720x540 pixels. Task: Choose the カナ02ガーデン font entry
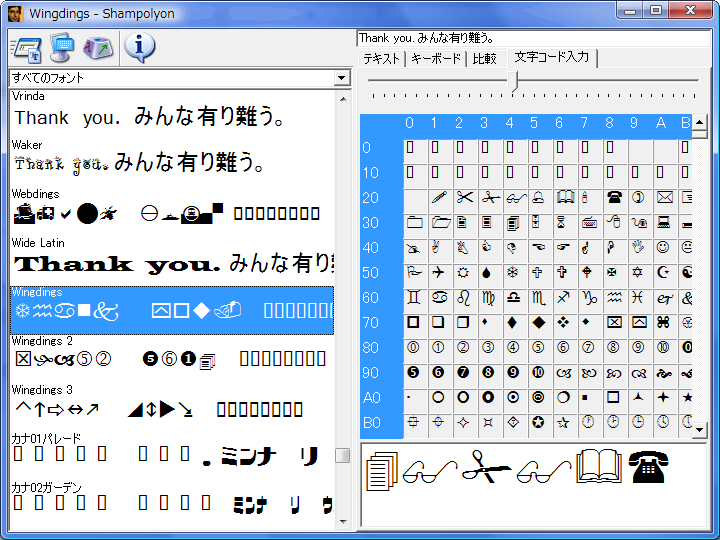tap(172, 504)
